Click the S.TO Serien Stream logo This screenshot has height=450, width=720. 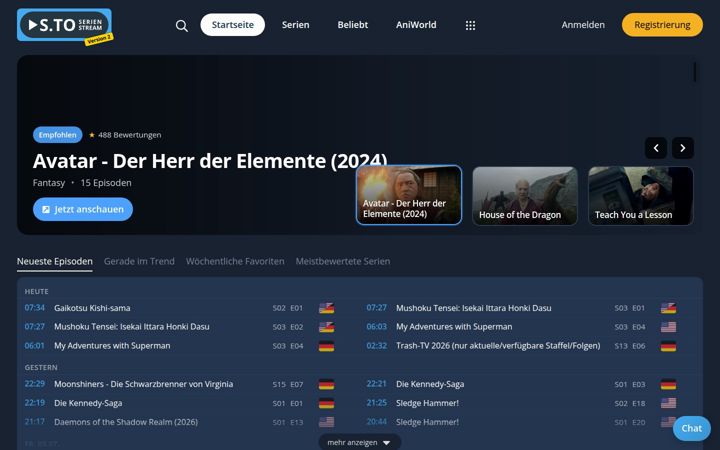(x=64, y=25)
